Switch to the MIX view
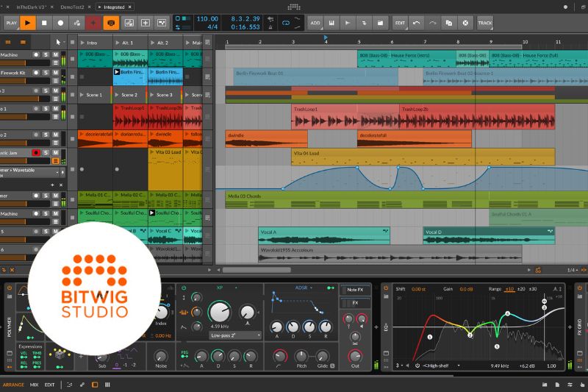588x392 pixels. pyautogui.click(x=34, y=385)
